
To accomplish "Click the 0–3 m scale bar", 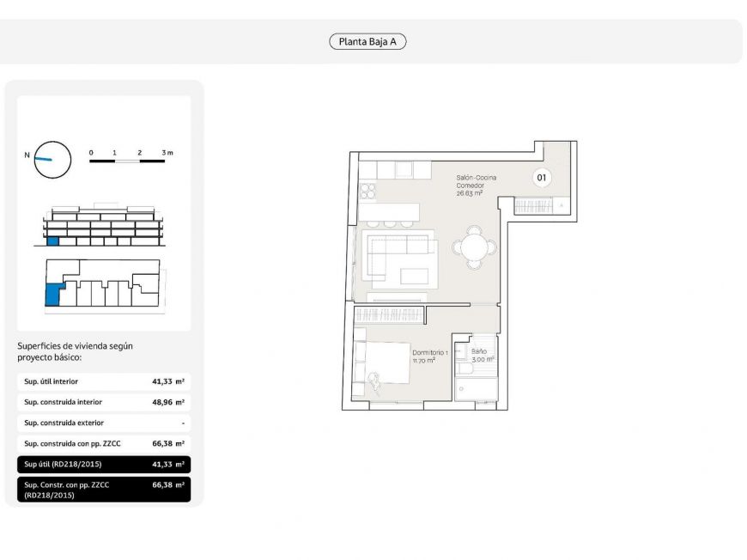I will coord(127,160).
